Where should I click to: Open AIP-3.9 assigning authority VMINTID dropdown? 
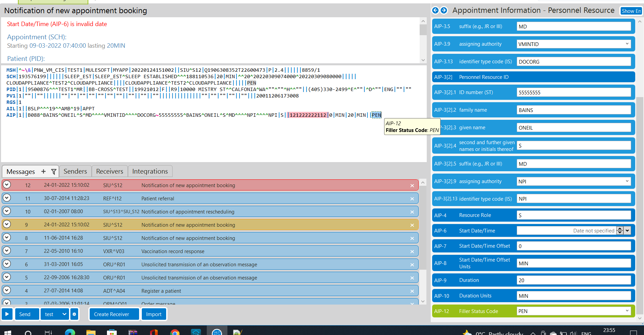tap(627, 44)
